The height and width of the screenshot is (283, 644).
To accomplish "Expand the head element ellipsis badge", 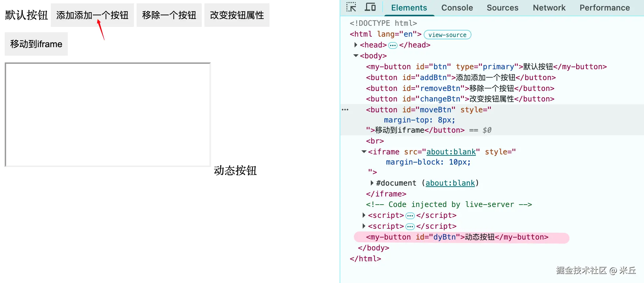I will (393, 45).
